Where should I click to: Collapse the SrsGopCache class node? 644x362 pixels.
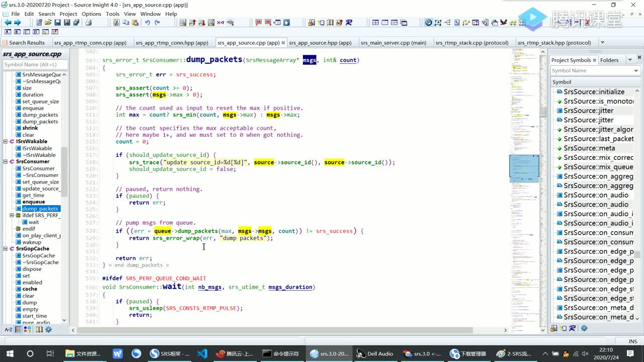click(x=6, y=249)
